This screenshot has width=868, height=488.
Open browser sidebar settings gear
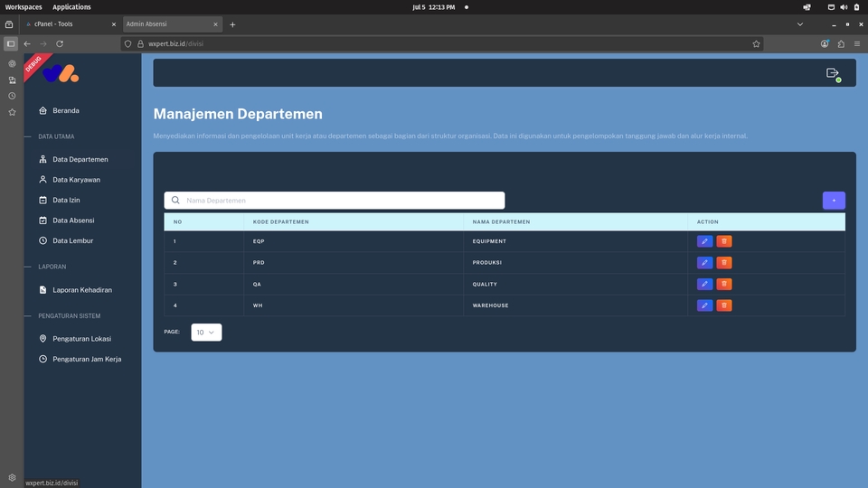pyautogui.click(x=12, y=477)
